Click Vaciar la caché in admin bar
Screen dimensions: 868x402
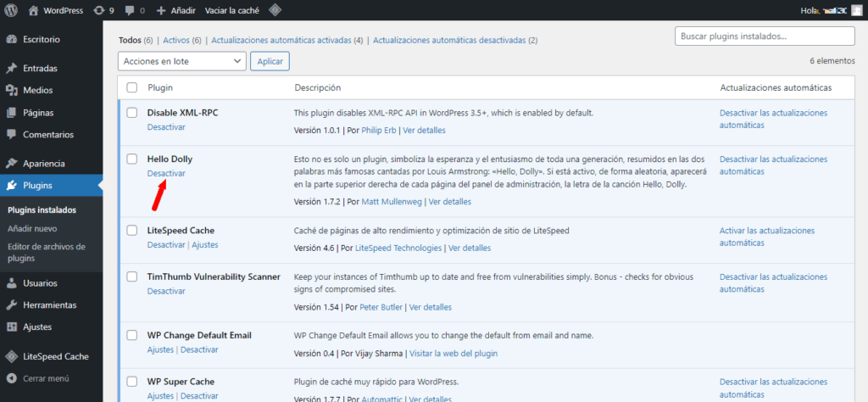(x=232, y=10)
